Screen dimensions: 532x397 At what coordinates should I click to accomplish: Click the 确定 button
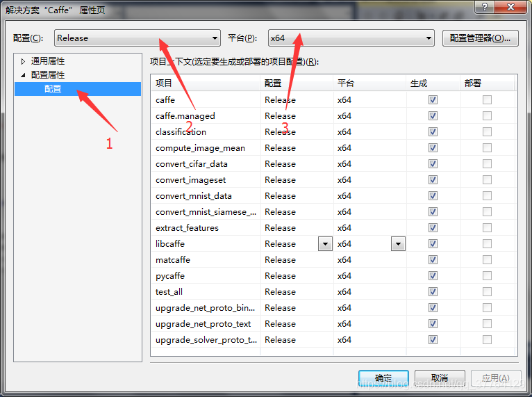tap(383, 378)
